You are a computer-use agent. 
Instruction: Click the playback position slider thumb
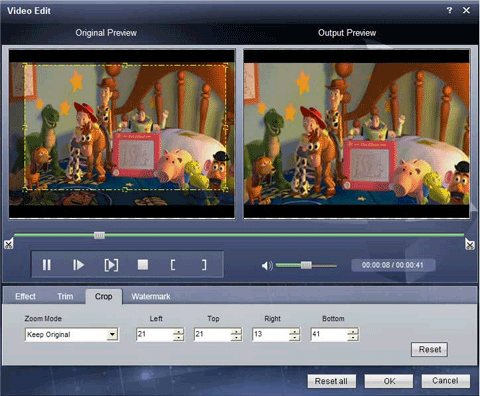[99, 235]
